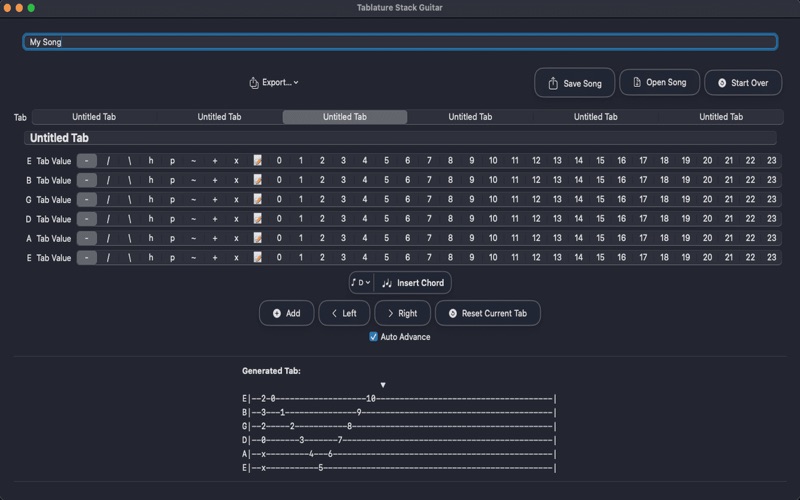Click the position marker above the generated tab
Screen dimensions: 800x500
pos(383,385)
